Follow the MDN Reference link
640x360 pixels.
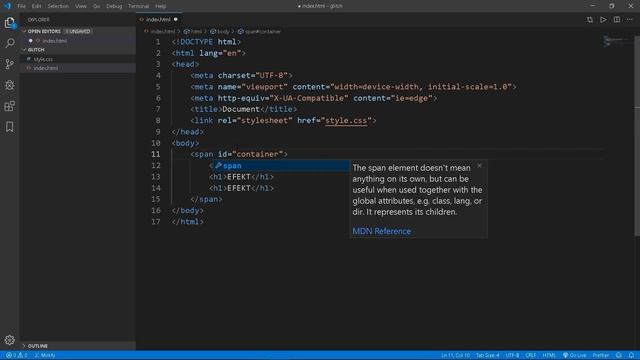click(382, 231)
